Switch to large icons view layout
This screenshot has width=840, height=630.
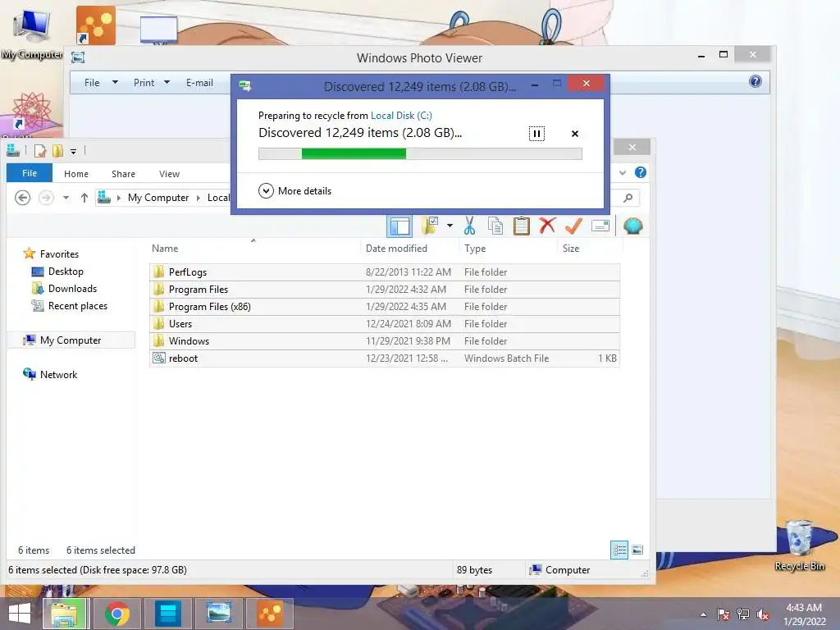[x=637, y=550]
